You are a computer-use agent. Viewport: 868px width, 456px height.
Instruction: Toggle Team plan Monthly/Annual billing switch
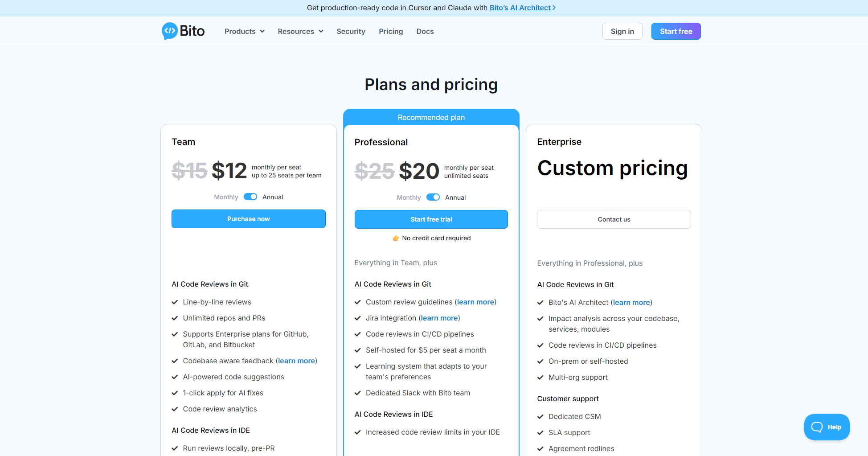(x=250, y=197)
